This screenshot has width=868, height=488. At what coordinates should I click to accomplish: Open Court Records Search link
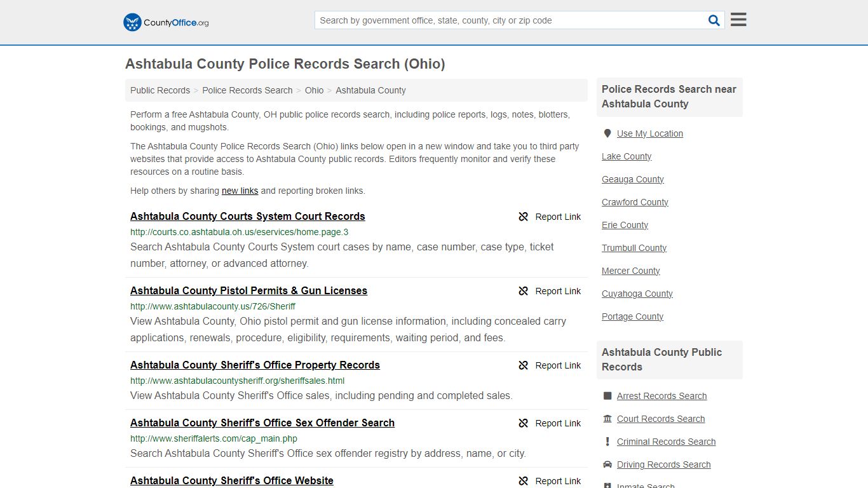[661, 419]
